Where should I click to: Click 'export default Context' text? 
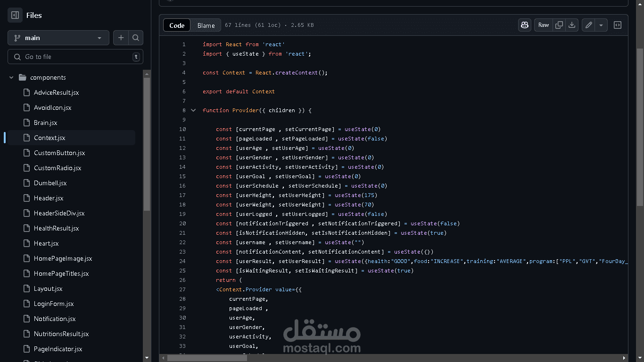coord(239,91)
